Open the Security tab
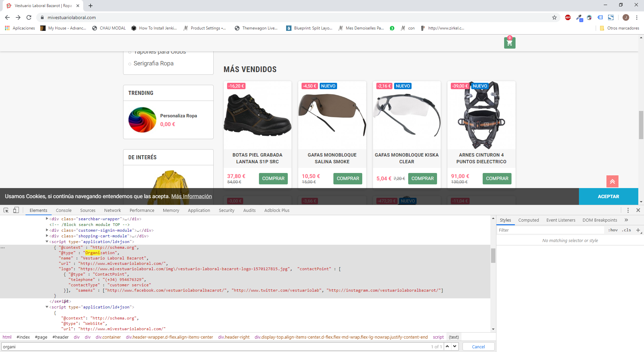644x352 pixels. point(226,210)
